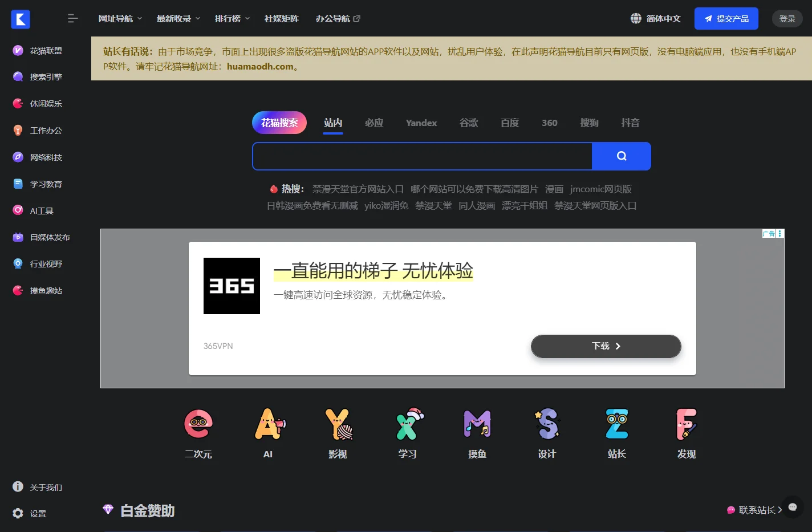Click the ad options icon on banner

(x=780, y=234)
